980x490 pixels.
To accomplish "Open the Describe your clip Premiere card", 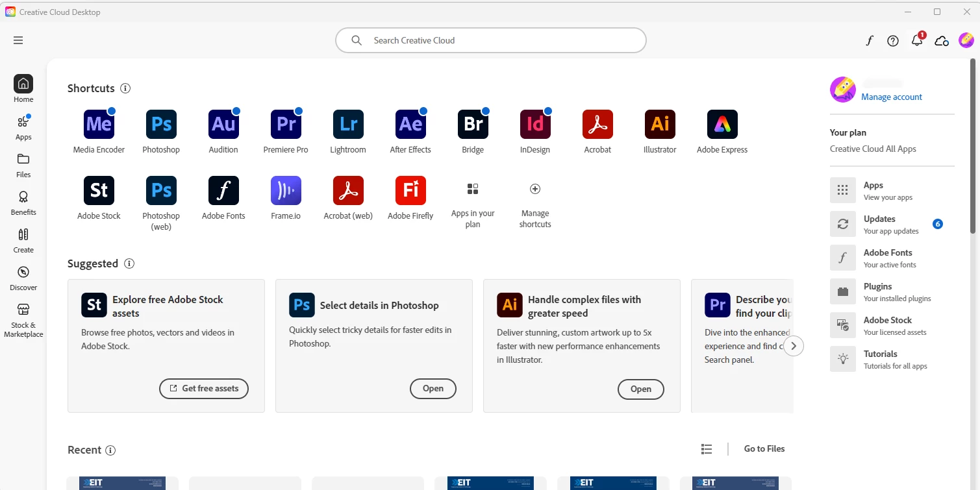I will pos(742,346).
